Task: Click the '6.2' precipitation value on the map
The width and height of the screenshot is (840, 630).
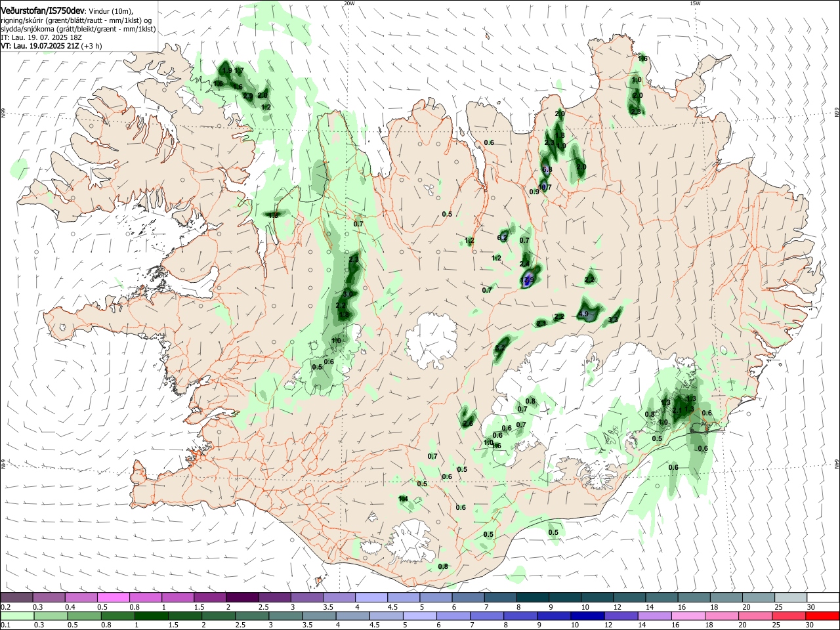Action: 503,238
